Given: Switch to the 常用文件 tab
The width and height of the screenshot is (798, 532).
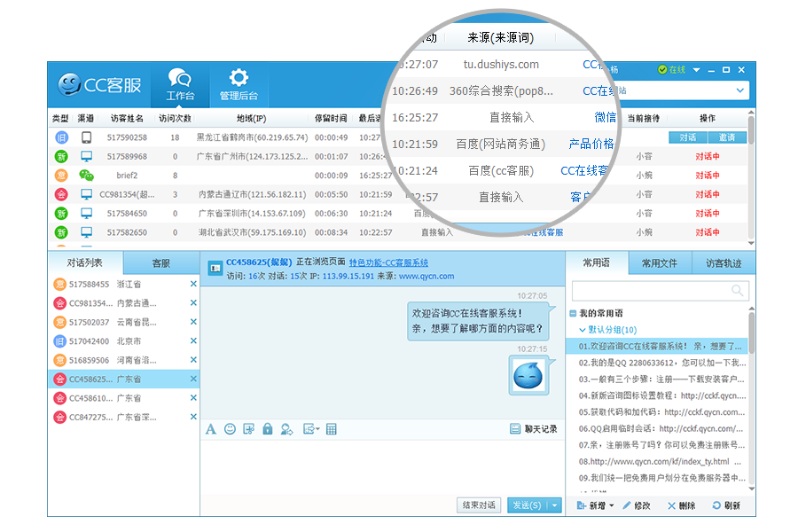Looking at the screenshot, I should tap(660, 262).
